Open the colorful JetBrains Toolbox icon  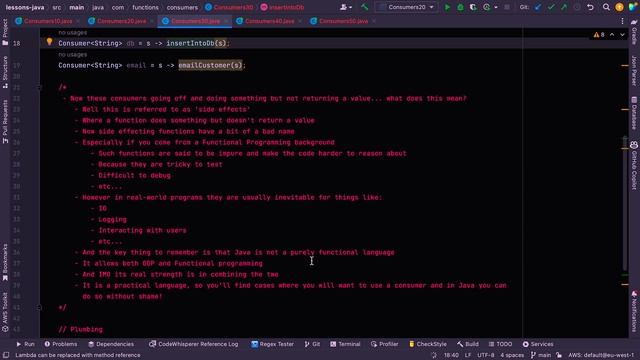pyautogui.click(x=632, y=7)
